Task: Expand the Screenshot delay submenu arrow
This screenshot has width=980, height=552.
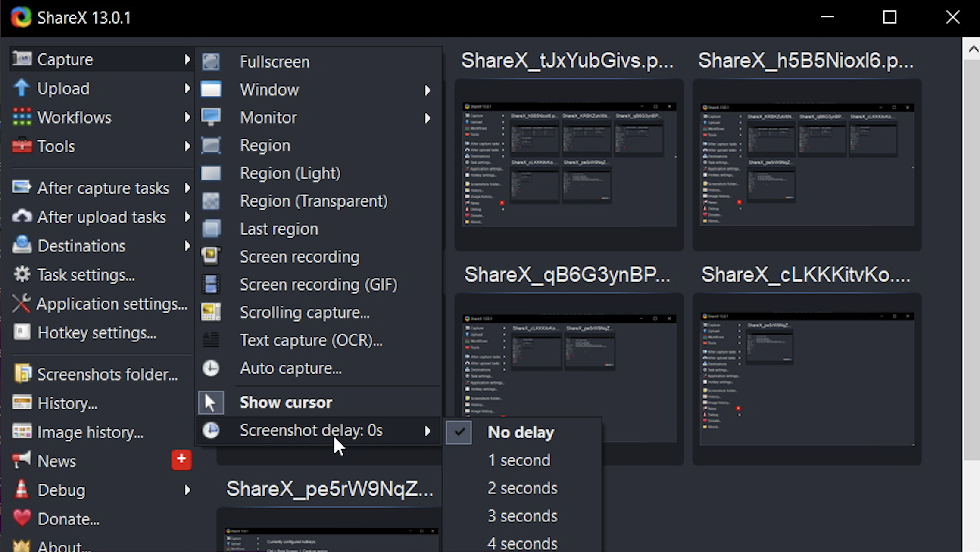Action: pyautogui.click(x=427, y=431)
